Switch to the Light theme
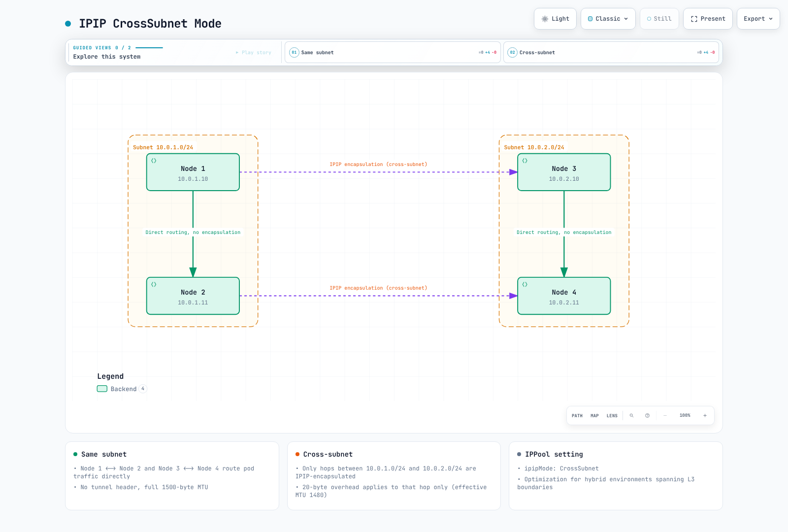The width and height of the screenshot is (788, 532). (x=555, y=19)
